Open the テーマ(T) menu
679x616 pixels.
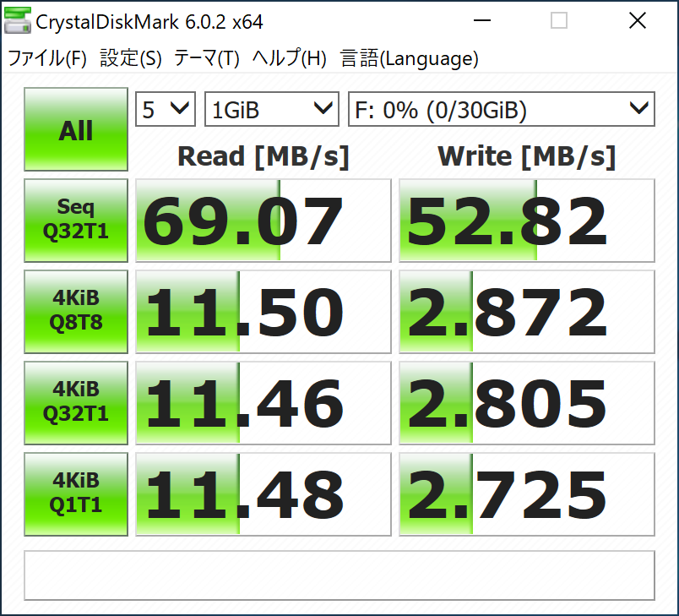point(207,58)
